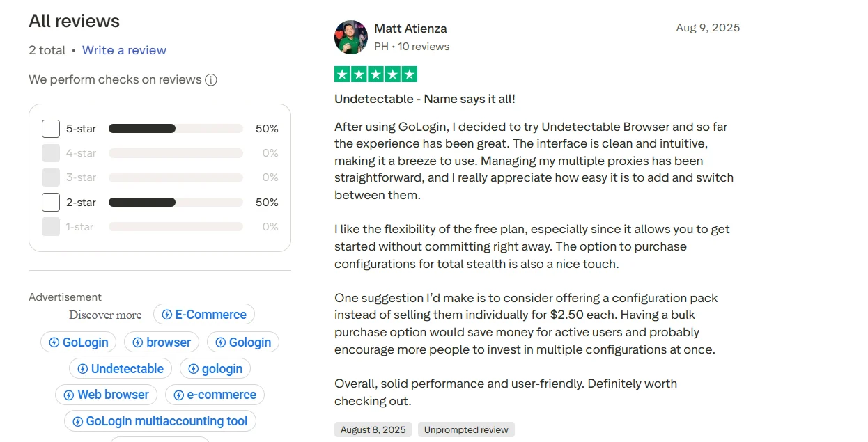
Task: Click the five-star rating graphic
Action: click(x=375, y=74)
